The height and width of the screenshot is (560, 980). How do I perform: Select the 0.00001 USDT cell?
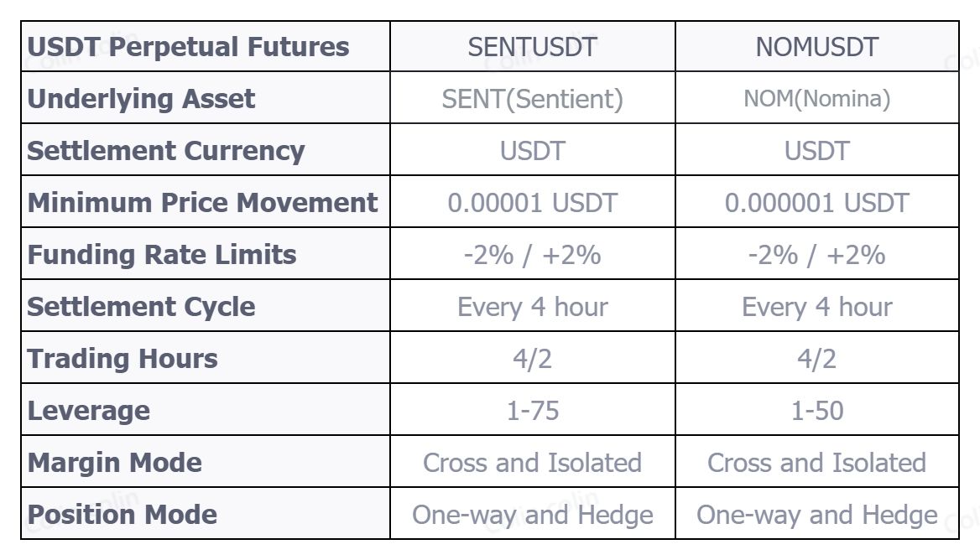(532, 203)
